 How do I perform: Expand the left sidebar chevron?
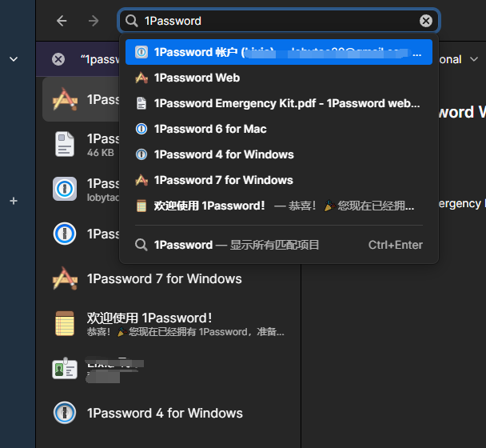[x=14, y=59]
